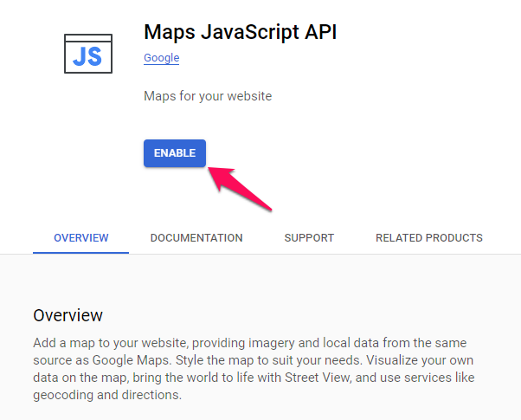
Task: Go to the RELATED PRODUCTS tab
Action: coord(429,238)
